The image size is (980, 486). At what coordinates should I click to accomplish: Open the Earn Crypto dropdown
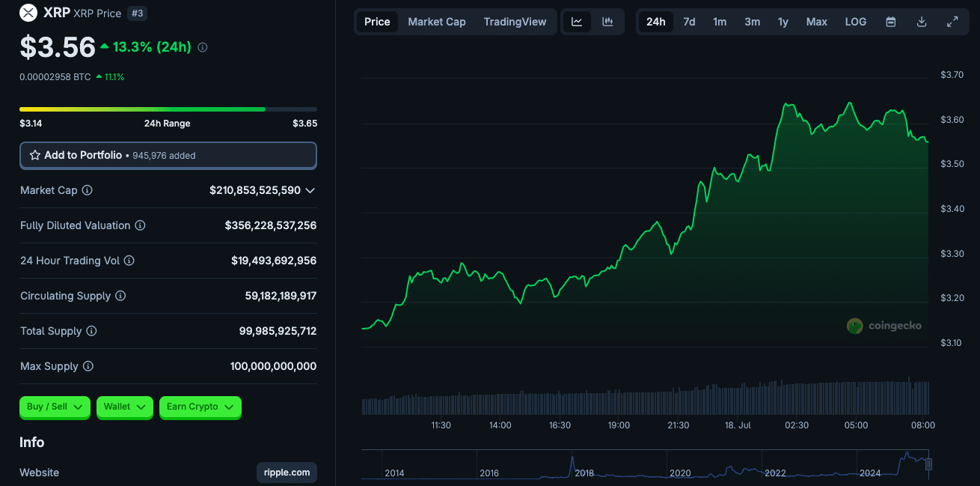[x=200, y=407]
